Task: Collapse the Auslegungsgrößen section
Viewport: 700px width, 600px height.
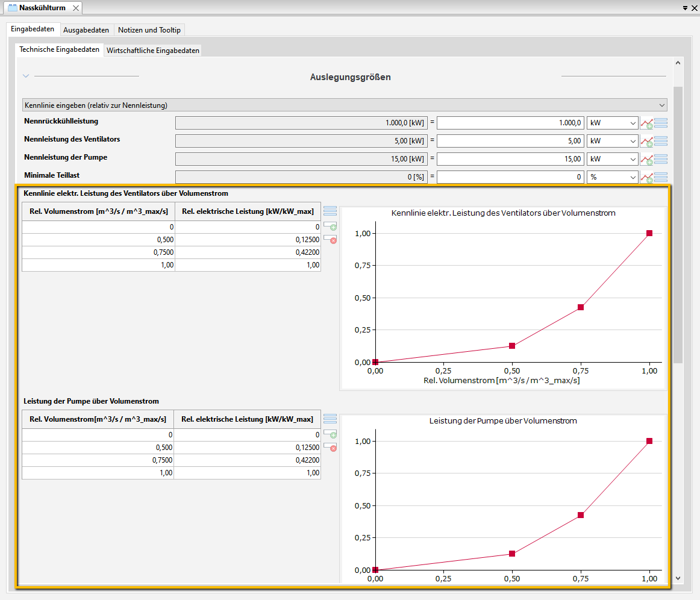Action: tap(26, 76)
